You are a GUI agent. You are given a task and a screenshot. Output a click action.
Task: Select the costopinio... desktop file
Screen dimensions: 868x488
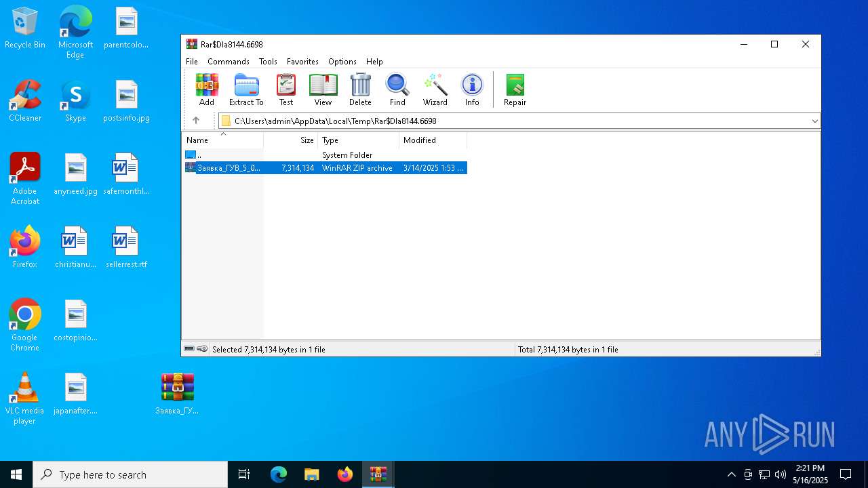point(75,321)
